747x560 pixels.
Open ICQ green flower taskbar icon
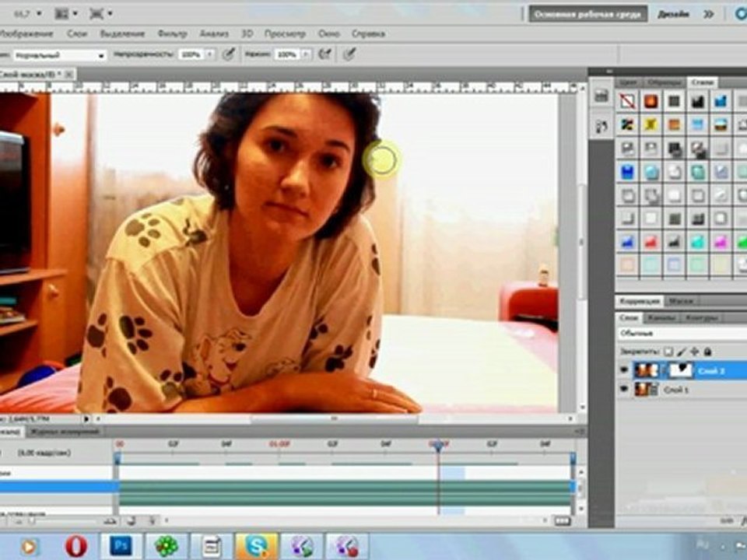[166, 546]
